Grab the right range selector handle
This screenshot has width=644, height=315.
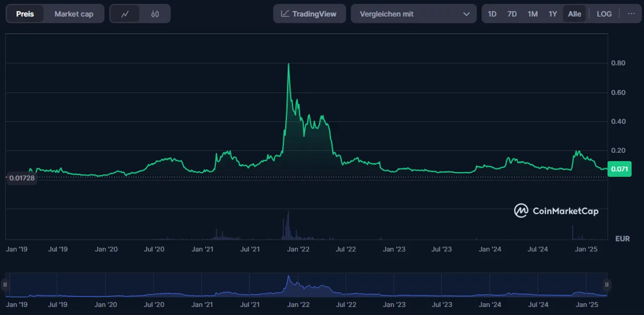pos(607,285)
